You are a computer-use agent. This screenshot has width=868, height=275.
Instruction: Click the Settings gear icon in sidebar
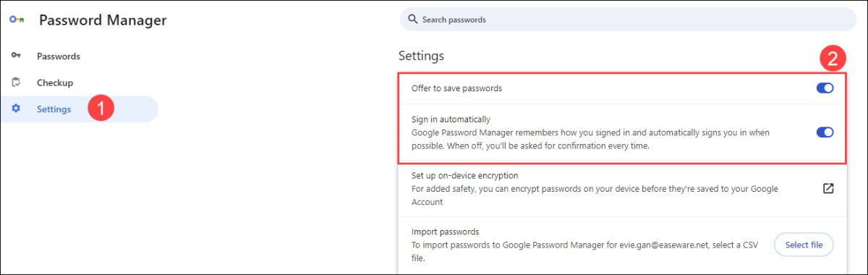16,109
